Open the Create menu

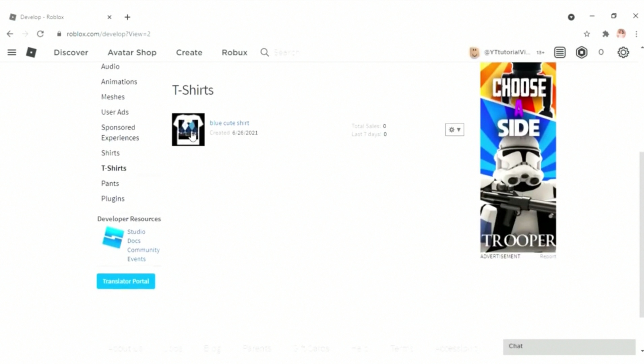point(189,52)
